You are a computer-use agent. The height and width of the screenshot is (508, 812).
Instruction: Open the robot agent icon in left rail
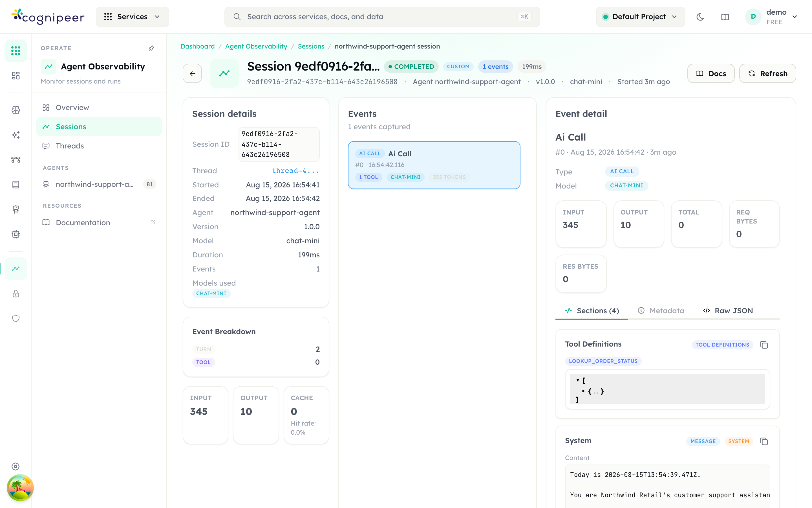click(16, 209)
